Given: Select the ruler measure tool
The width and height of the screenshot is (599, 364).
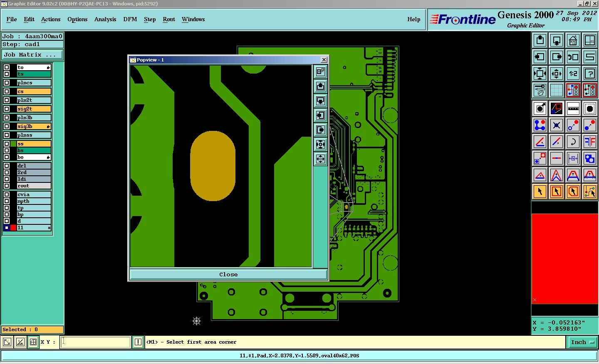Looking at the screenshot, I should [x=573, y=109].
